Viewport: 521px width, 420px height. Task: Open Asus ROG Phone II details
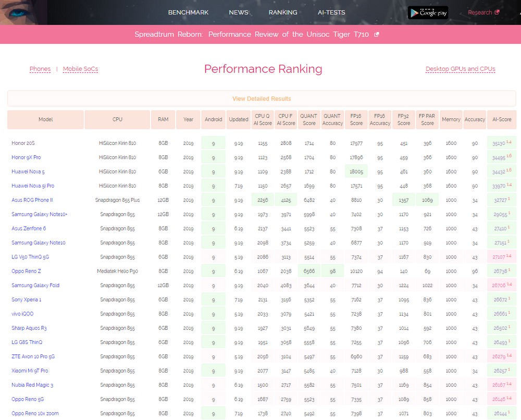(32, 200)
